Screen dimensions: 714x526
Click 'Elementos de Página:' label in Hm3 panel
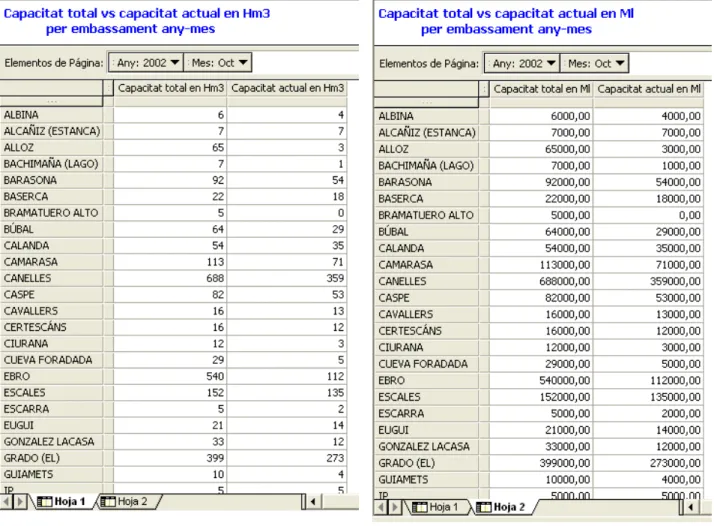pyautogui.click(x=54, y=63)
